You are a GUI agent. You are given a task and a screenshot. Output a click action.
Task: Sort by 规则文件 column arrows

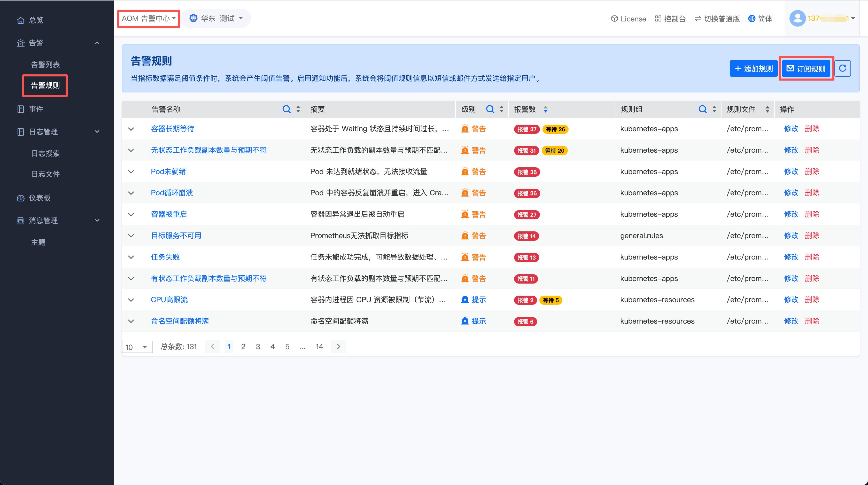(x=767, y=109)
